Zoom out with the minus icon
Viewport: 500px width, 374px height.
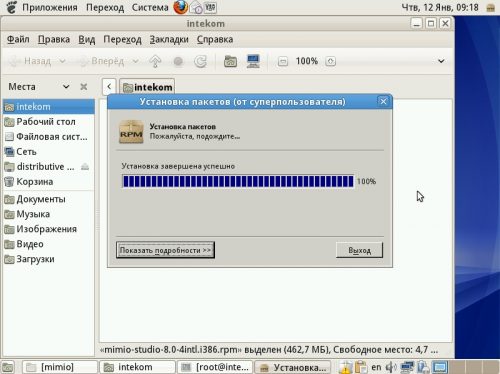click(283, 61)
